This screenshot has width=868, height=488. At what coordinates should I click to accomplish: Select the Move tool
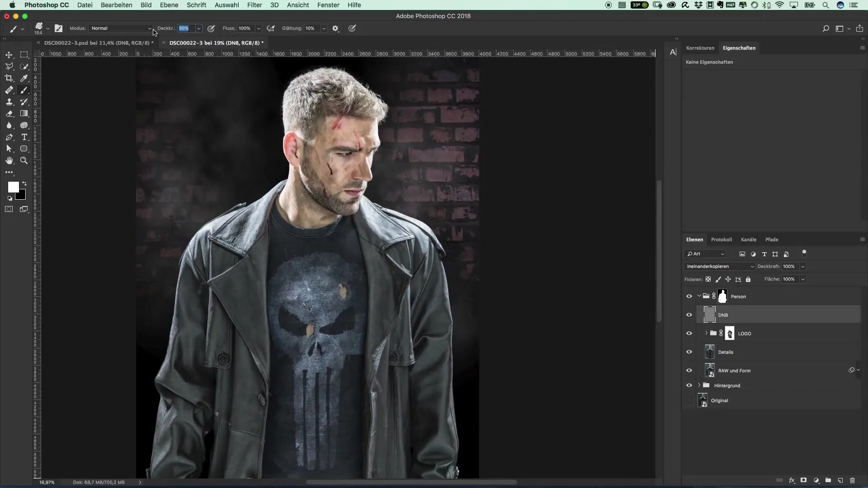click(x=9, y=55)
